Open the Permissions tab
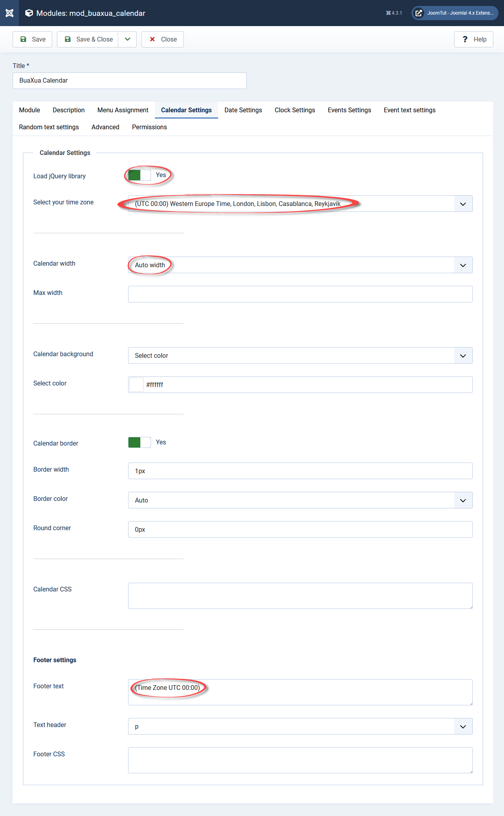504x816 pixels. point(149,127)
